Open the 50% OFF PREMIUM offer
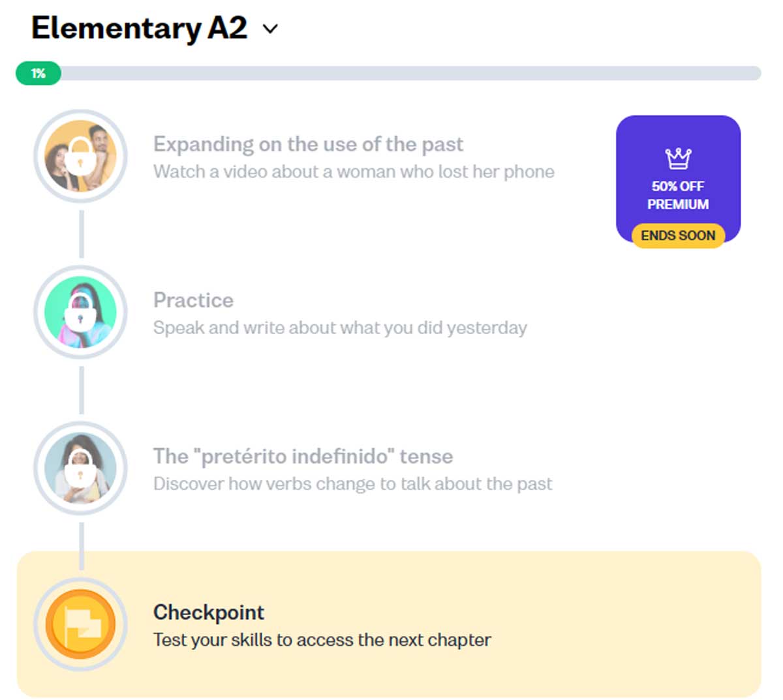Screen dimensions: 783x700 tap(678, 181)
